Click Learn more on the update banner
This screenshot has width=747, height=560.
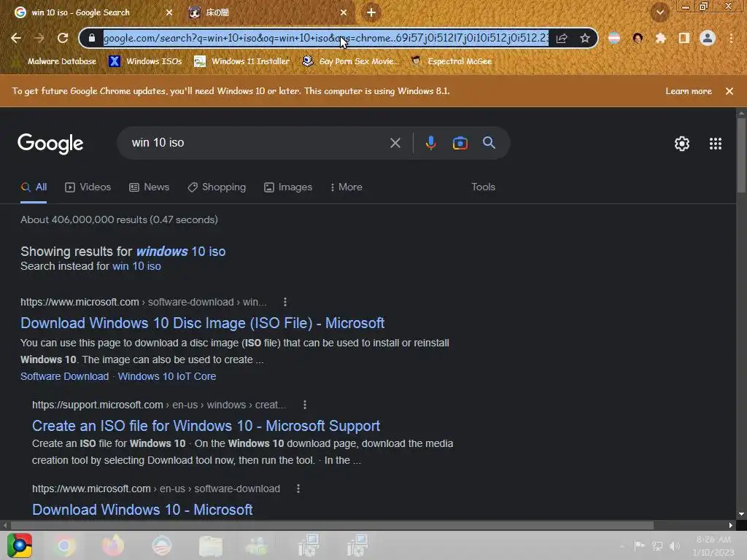[689, 91]
